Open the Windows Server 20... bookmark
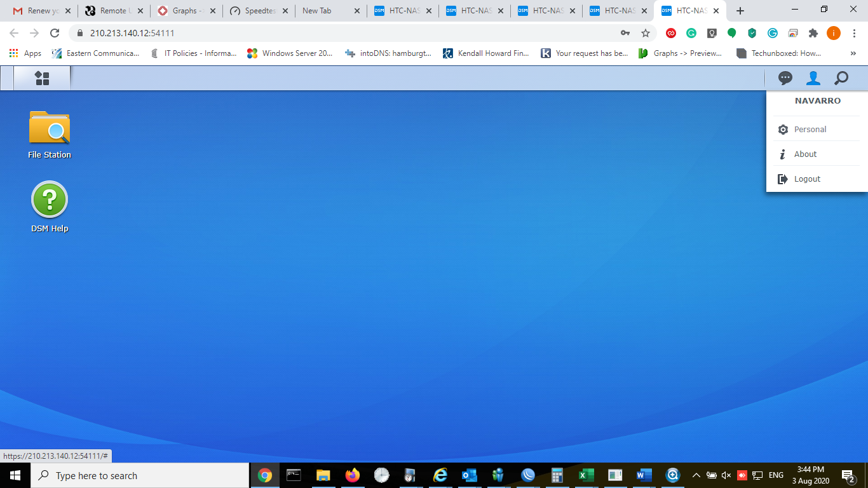Viewport: 868px width, 488px height. click(290, 53)
